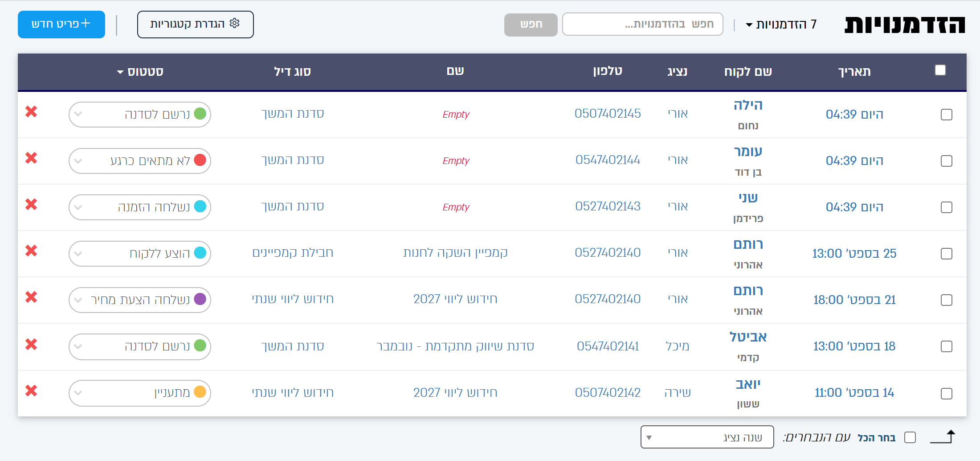Click the סדנת שיווק מתקדמת - נובמבר deal name
980x461 pixels.
[455, 346]
